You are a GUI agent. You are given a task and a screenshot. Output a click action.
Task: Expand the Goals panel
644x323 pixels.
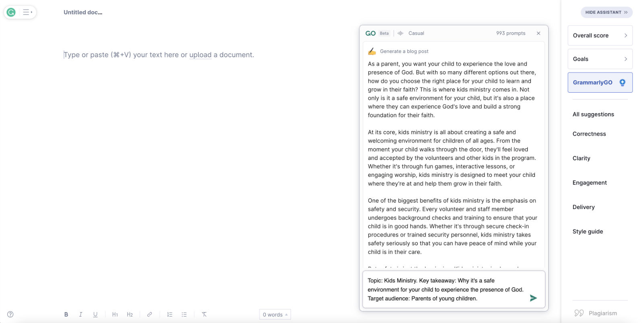point(600,59)
